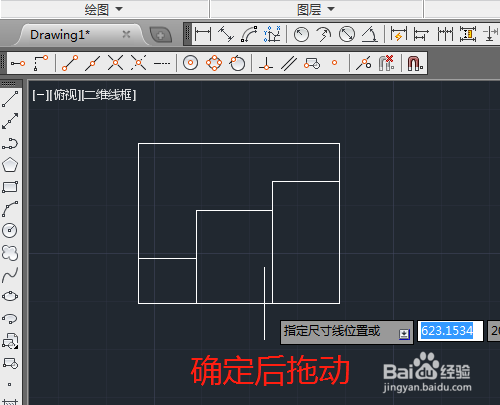Activate Quadrant object snap
This screenshot has height=405, width=500.
click(x=214, y=63)
